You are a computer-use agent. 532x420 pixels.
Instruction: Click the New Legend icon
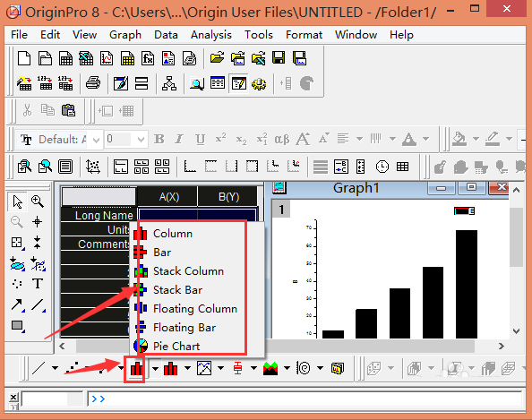coord(340,167)
